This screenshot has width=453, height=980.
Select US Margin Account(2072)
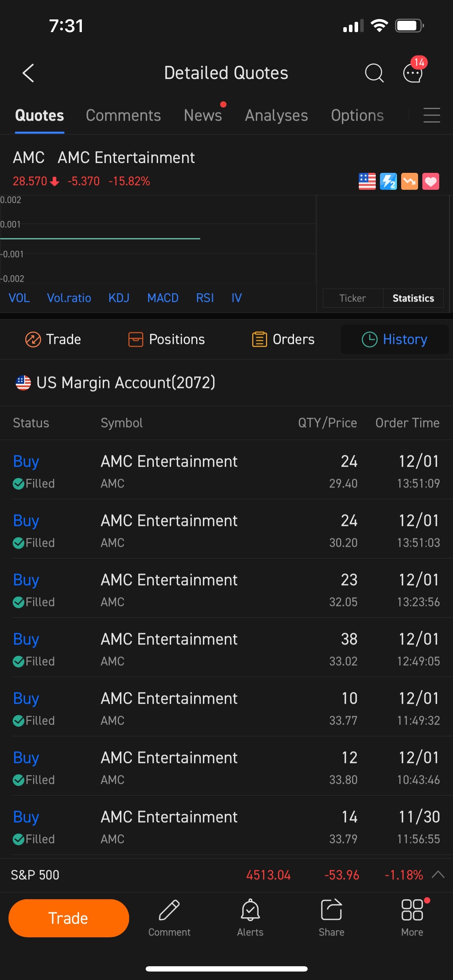click(126, 382)
